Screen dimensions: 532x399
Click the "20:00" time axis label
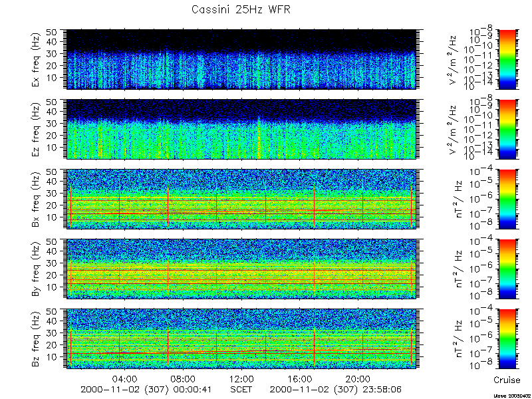358,378
